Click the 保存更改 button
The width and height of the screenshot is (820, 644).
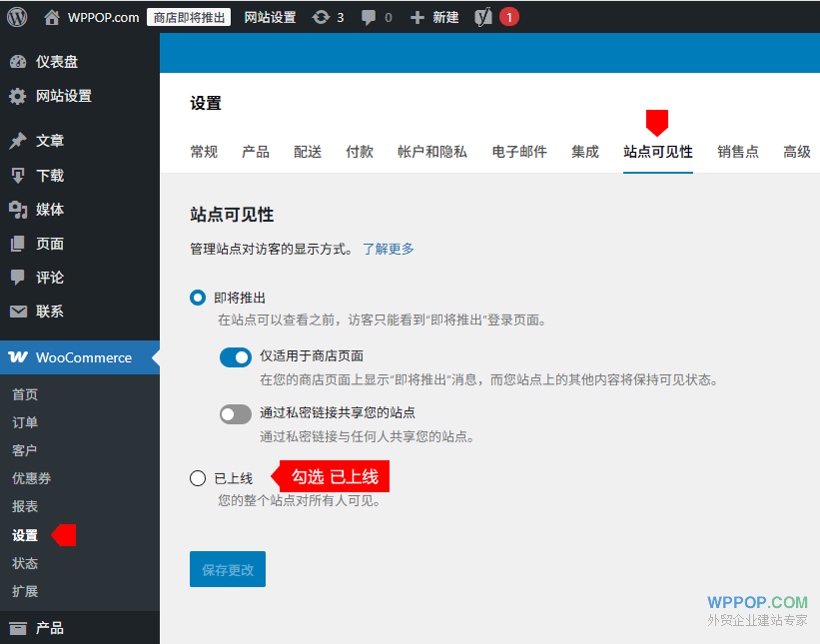[227, 569]
